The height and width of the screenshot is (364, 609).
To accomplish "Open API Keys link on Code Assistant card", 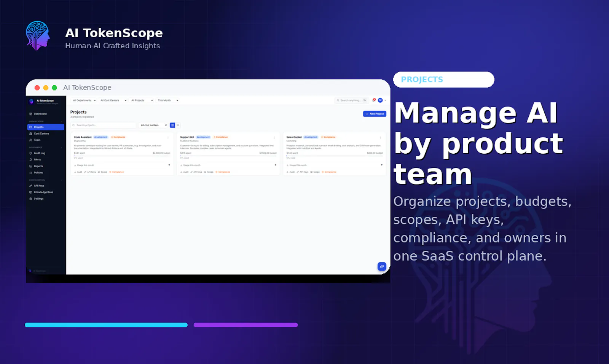I will (90, 172).
